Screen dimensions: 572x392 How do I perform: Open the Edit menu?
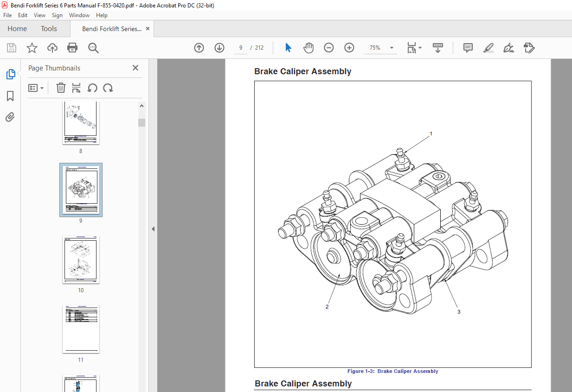[x=23, y=15]
